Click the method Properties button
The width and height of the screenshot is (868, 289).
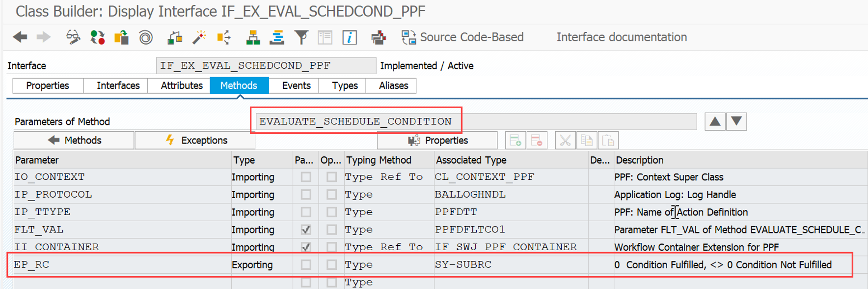coord(437,141)
